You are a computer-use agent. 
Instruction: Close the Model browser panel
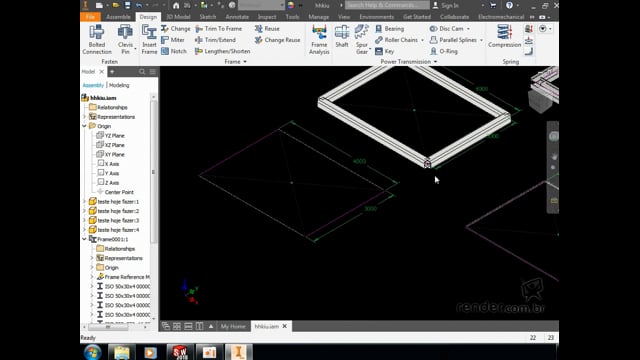(102, 72)
